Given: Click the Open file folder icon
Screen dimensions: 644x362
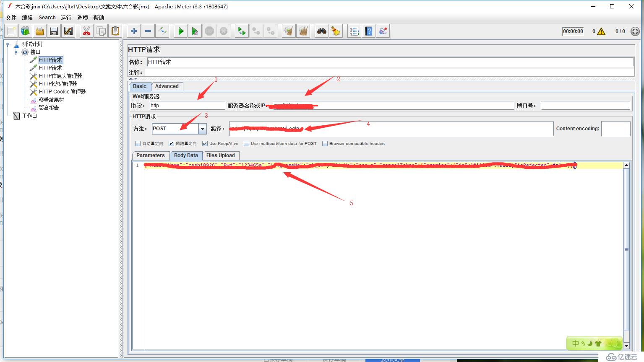Looking at the screenshot, I should click(40, 31).
